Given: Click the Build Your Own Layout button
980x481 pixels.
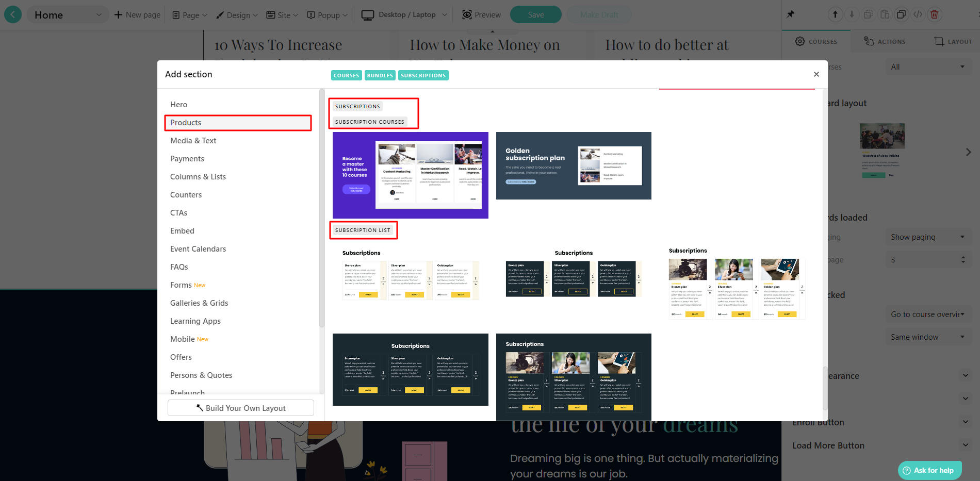Looking at the screenshot, I should [240, 408].
